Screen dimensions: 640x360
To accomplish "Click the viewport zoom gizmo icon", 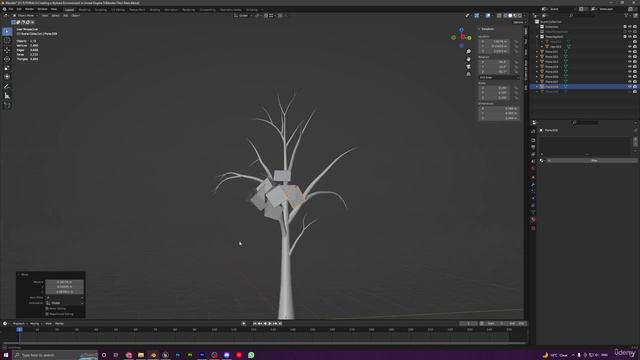I will [469, 51].
